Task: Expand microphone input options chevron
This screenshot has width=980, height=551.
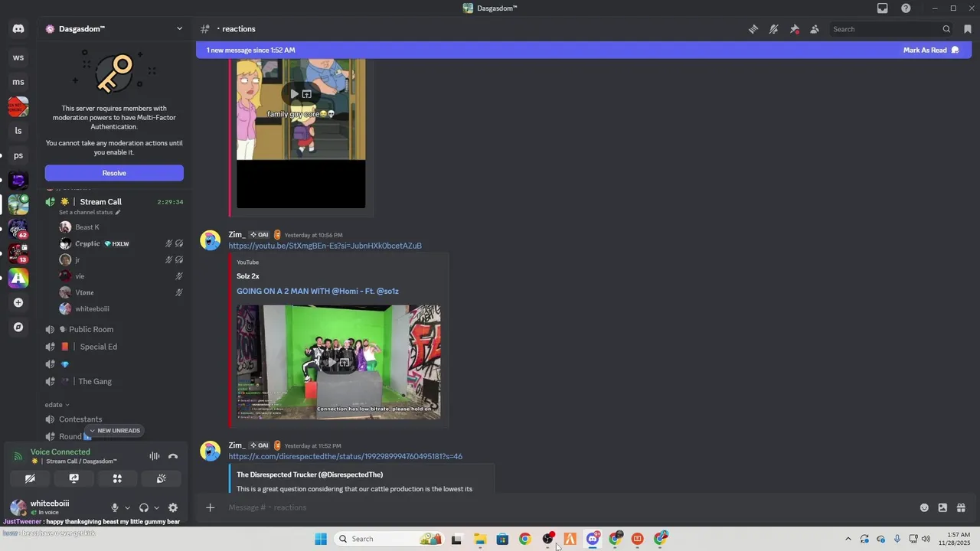Action: (127, 507)
